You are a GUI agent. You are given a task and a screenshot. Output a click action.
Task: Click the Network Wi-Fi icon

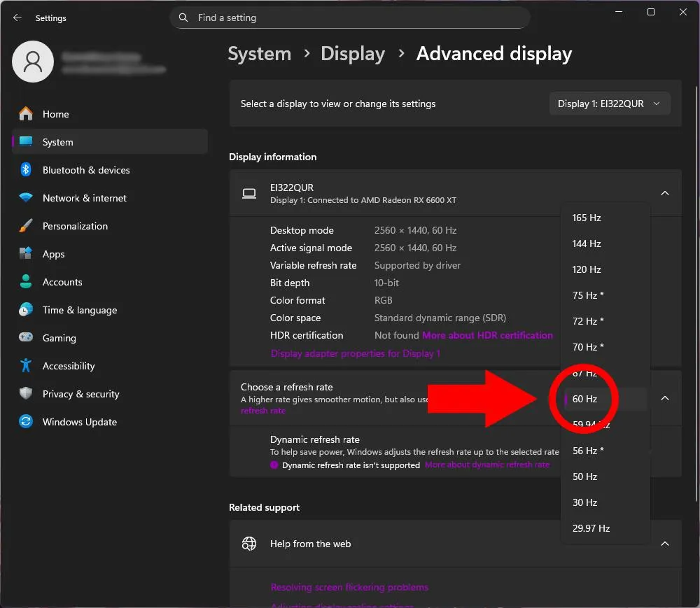click(x=26, y=197)
